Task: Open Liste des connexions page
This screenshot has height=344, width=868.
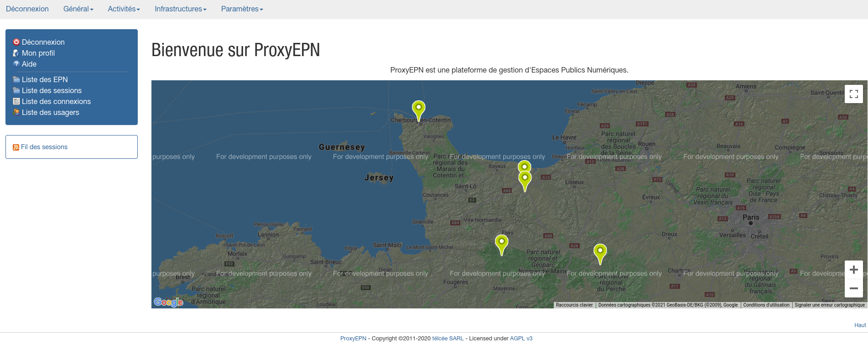Action: tap(56, 101)
